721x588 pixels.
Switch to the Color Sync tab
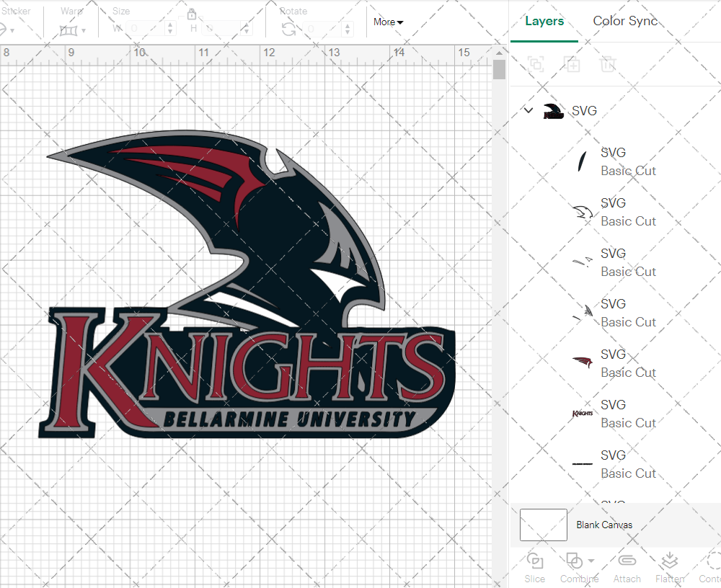pyautogui.click(x=625, y=21)
